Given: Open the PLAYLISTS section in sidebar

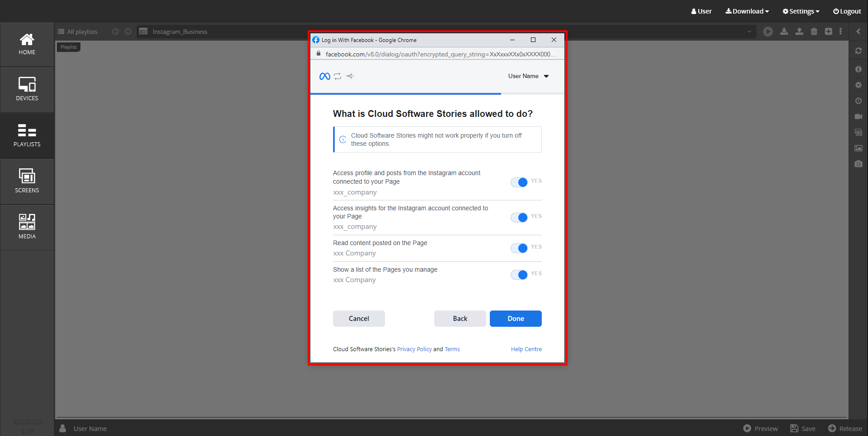Looking at the screenshot, I should pyautogui.click(x=27, y=136).
